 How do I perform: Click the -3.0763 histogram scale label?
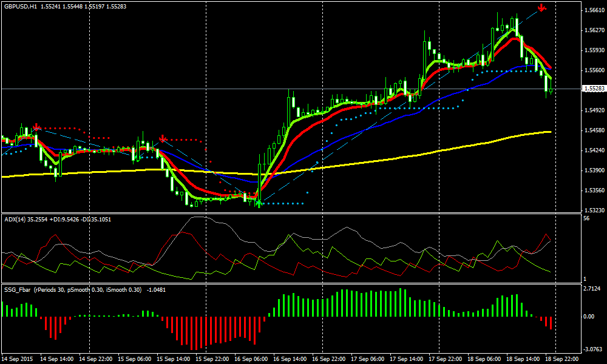593,348
